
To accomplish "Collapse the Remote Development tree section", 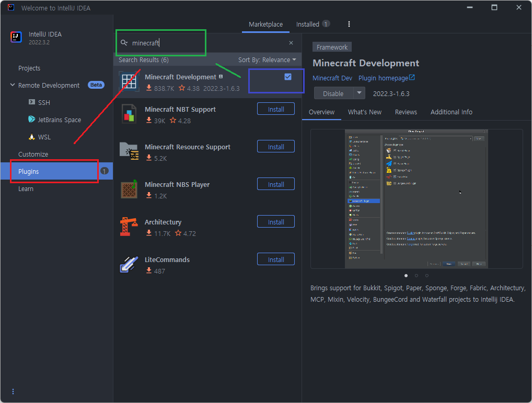I will [x=13, y=85].
